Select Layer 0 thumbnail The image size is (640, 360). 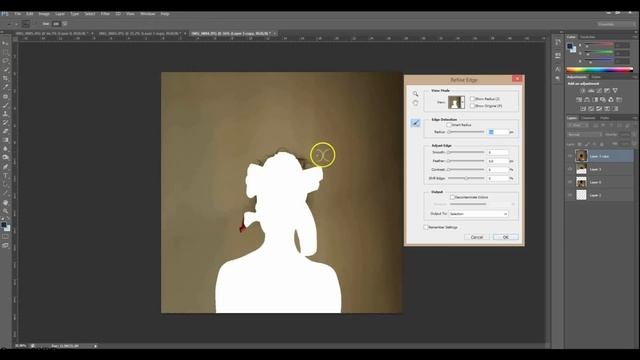(581, 182)
